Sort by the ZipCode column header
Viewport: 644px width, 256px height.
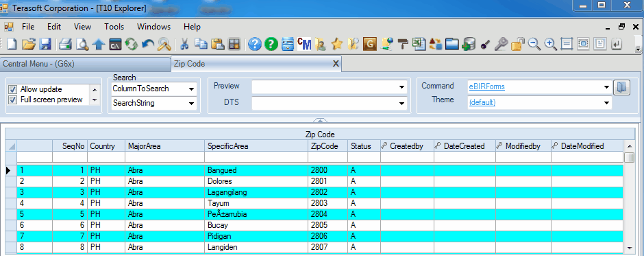click(x=327, y=146)
